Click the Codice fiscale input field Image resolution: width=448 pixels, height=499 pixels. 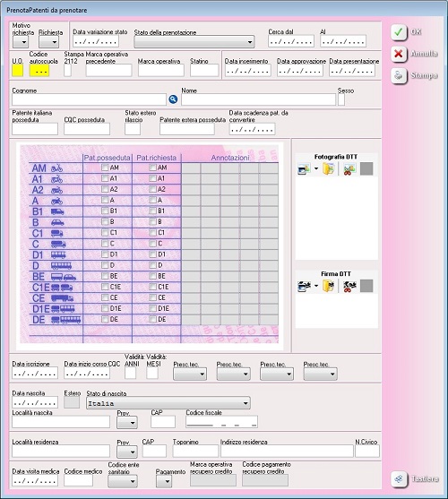pos(222,421)
